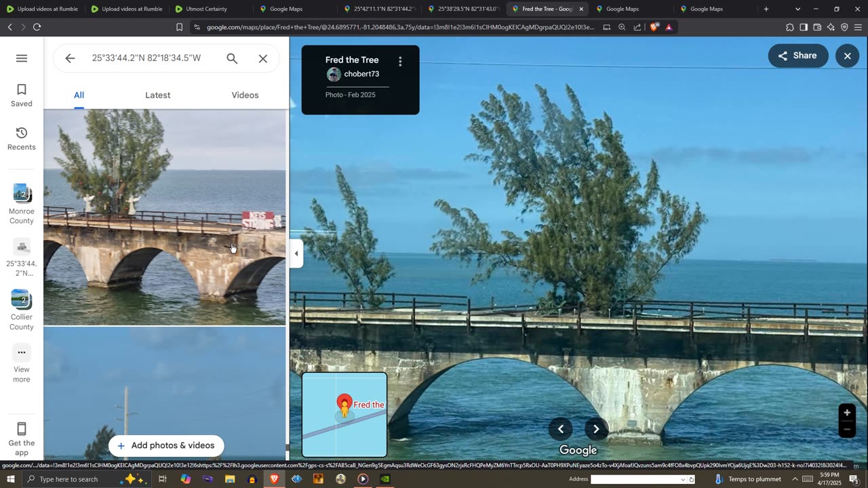Zoom in with the plus button

tap(846, 413)
